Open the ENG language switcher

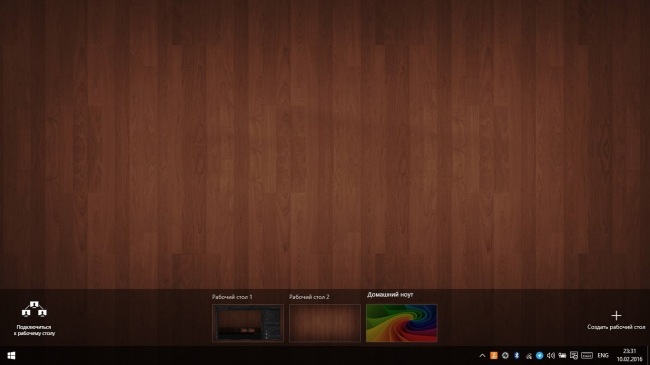pyautogui.click(x=603, y=355)
